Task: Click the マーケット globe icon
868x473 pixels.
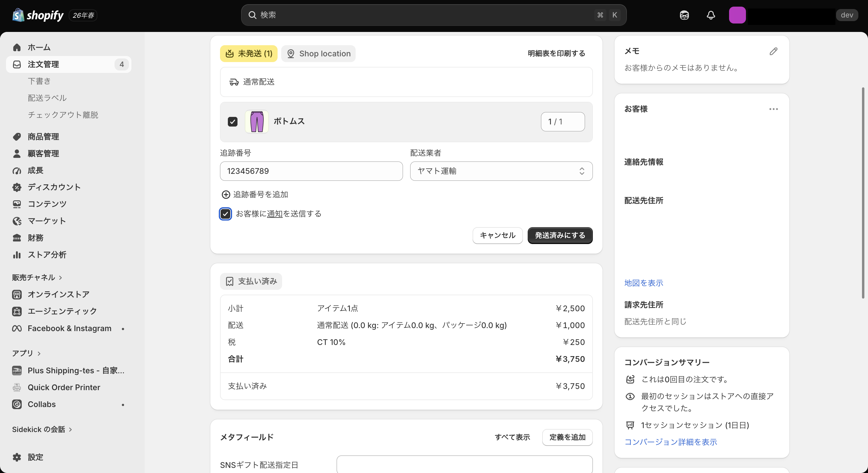Action: (17, 221)
